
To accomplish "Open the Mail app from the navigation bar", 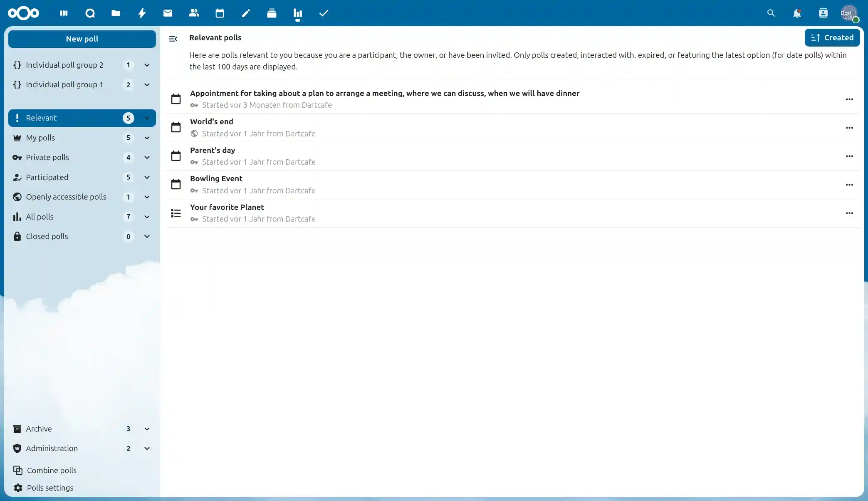I will click(x=168, y=13).
